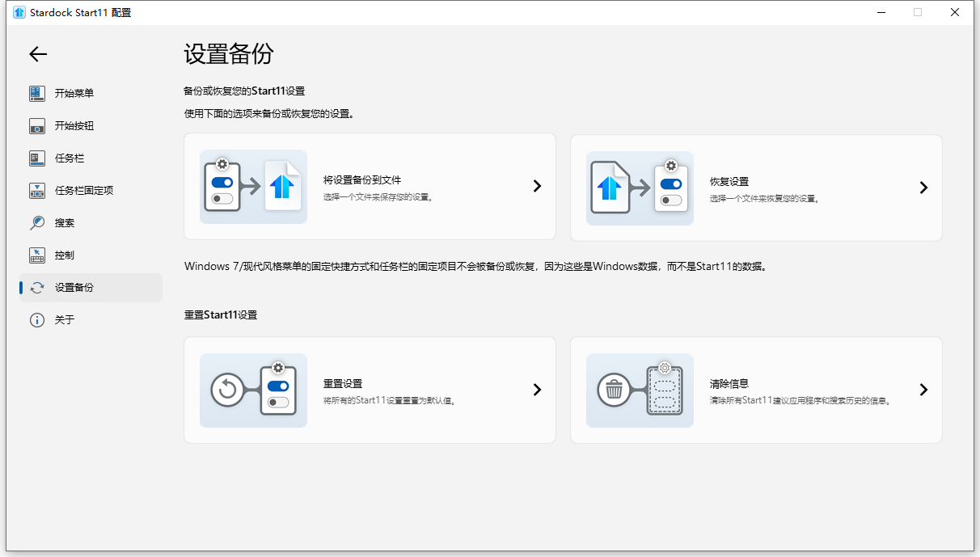The height and width of the screenshot is (557, 980).
Task: Select the 搜索 magnifier icon in sidebar
Action: point(37,222)
